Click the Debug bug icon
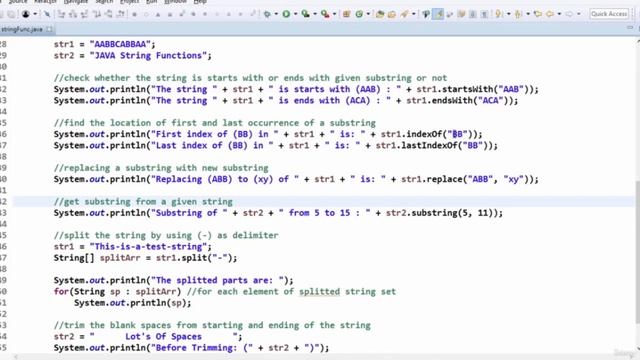Image resolution: width=640 pixels, height=360 pixels. coord(267,14)
